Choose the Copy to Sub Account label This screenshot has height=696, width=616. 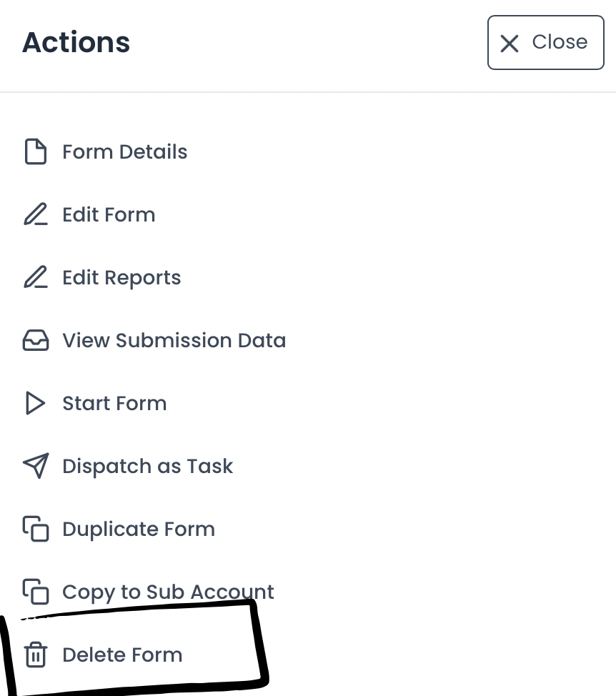(x=168, y=592)
